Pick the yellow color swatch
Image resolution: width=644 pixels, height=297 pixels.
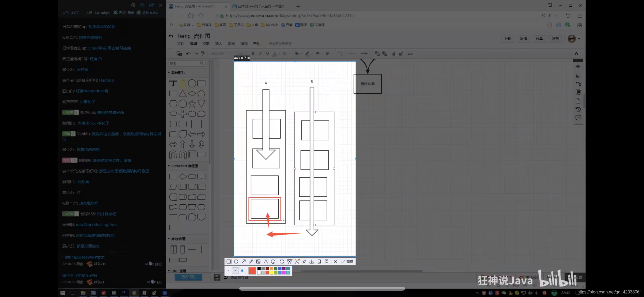click(272, 273)
